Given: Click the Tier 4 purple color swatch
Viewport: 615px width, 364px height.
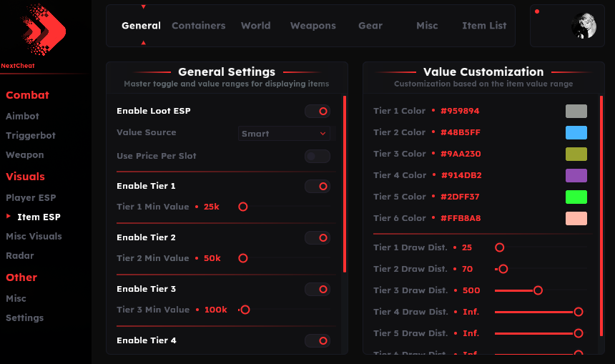Looking at the screenshot, I should click(576, 175).
